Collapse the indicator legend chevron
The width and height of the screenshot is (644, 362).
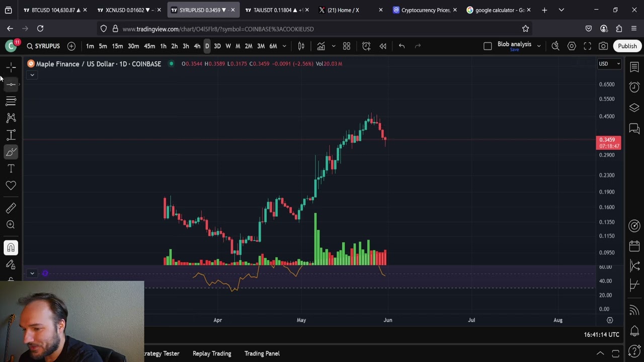(32, 75)
